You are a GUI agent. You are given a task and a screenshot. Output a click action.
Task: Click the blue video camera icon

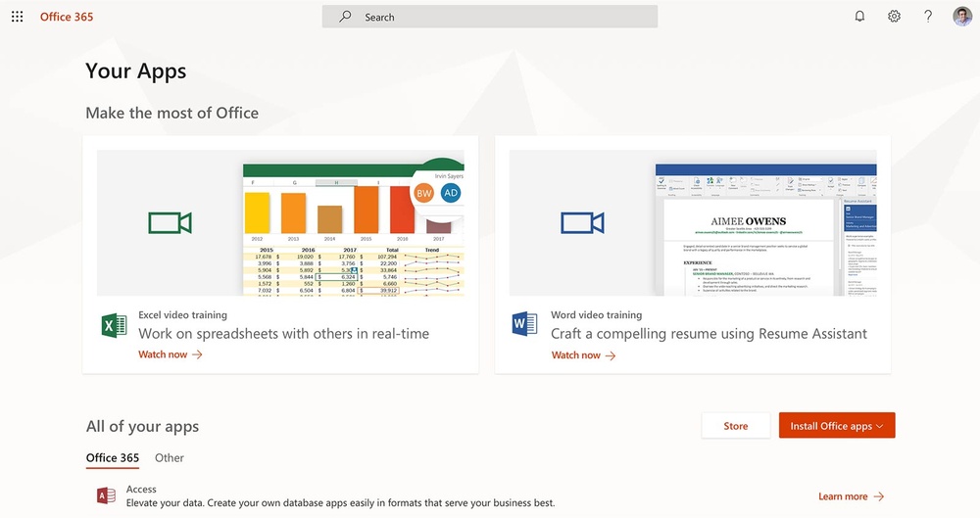[582, 223]
